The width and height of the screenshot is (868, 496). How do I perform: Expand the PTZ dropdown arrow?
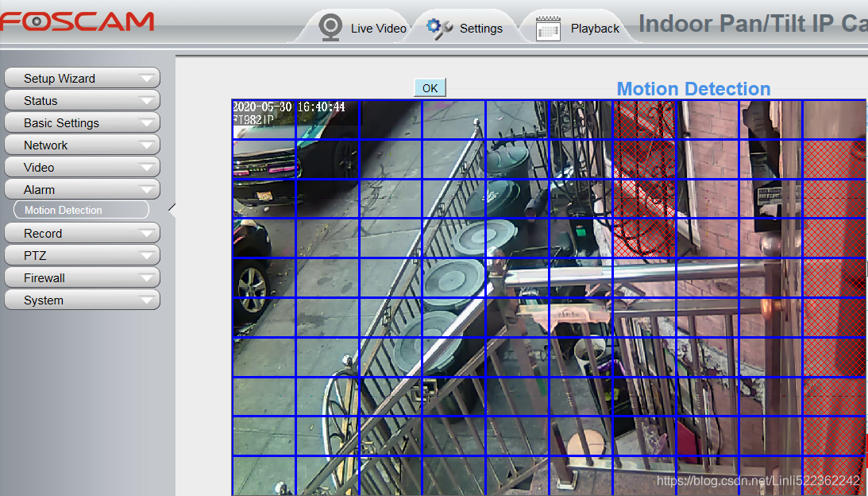tap(147, 255)
